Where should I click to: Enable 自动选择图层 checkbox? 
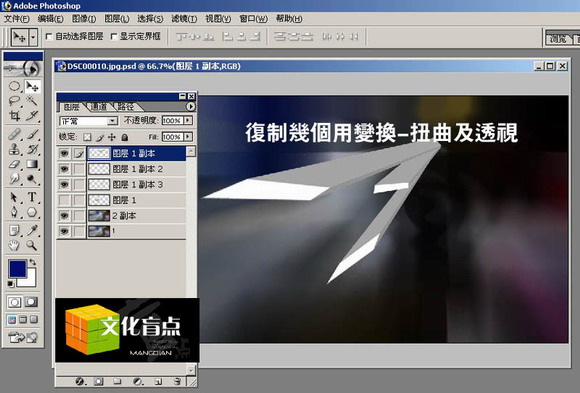pos(49,37)
